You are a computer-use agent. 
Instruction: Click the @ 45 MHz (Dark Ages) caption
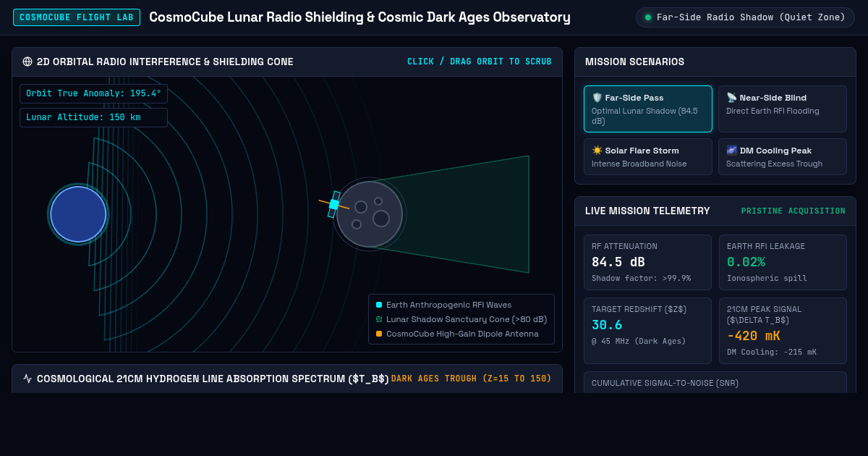[639, 341]
